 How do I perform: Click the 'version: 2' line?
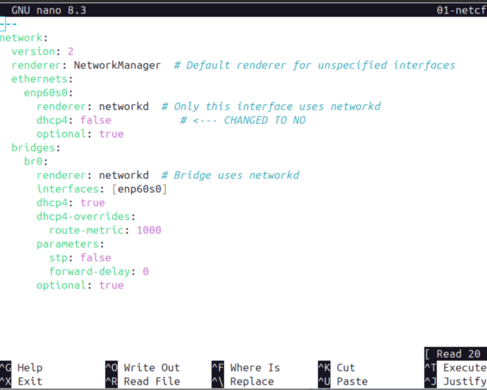coord(43,51)
